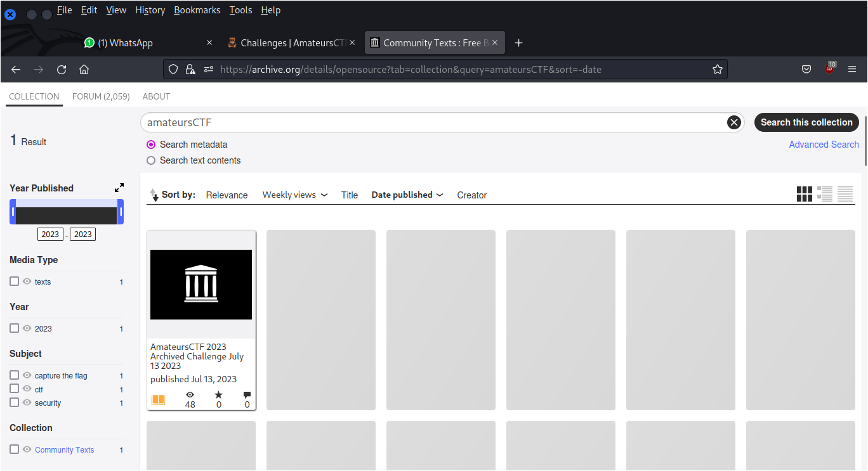Go back with the browser back arrow
The width and height of the screenshot is (868, 471).
16,70
